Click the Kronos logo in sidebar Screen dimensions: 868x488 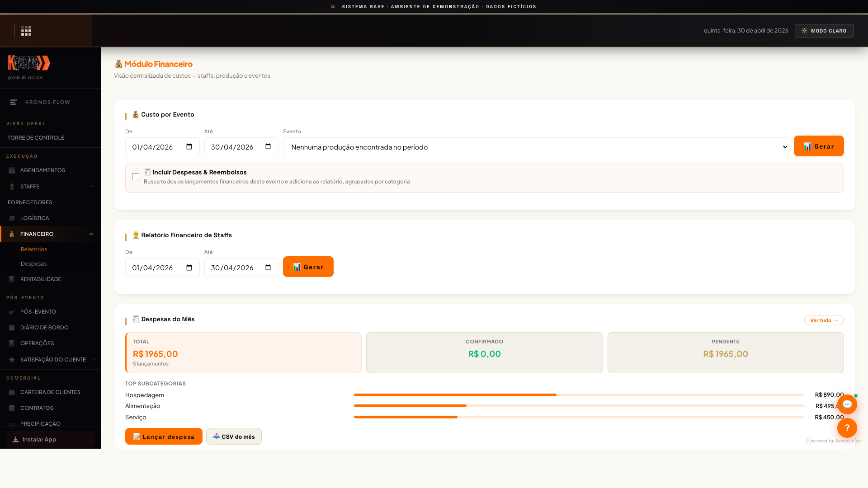point(29,63)
